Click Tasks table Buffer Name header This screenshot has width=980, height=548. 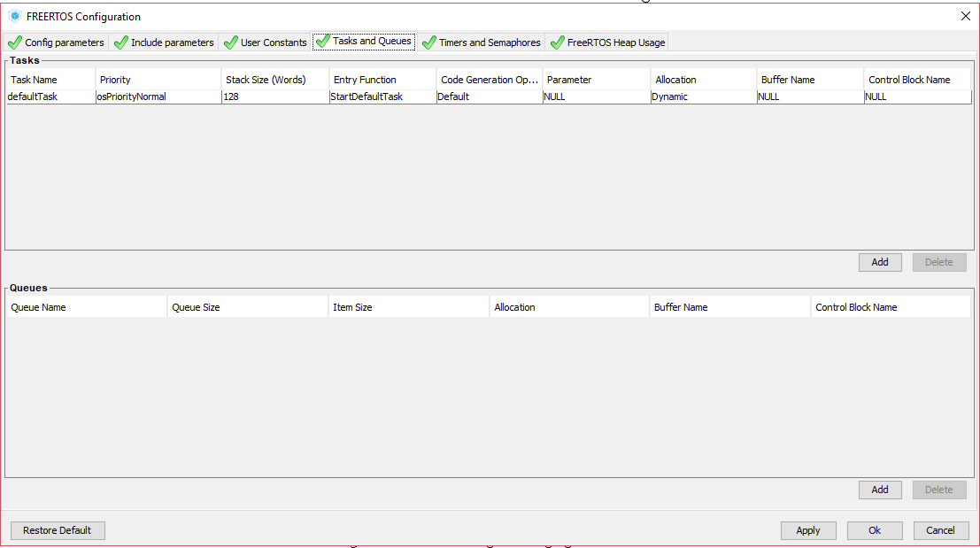pyautogui.click(x=811, y=80)
